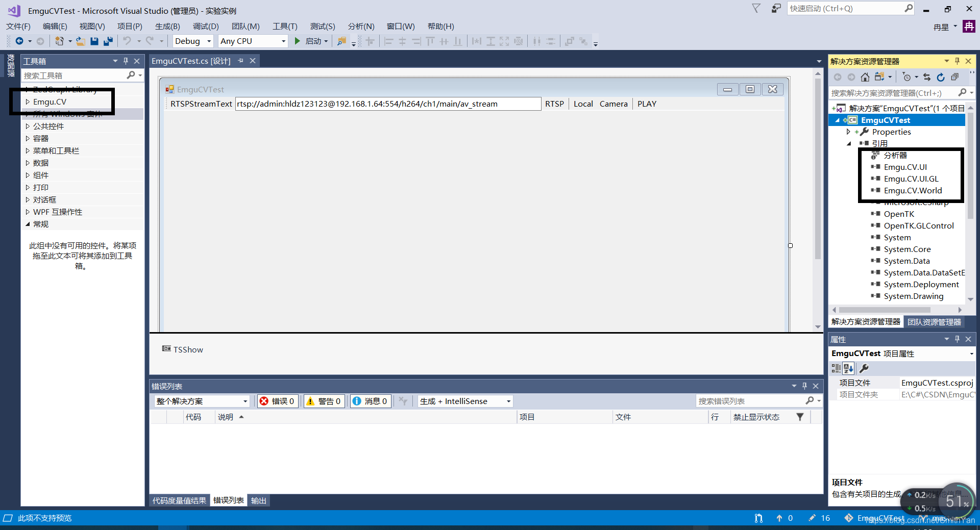Toggle the Errors 0 filter button
Screen dimensions: 980x530
coord(278,401)
